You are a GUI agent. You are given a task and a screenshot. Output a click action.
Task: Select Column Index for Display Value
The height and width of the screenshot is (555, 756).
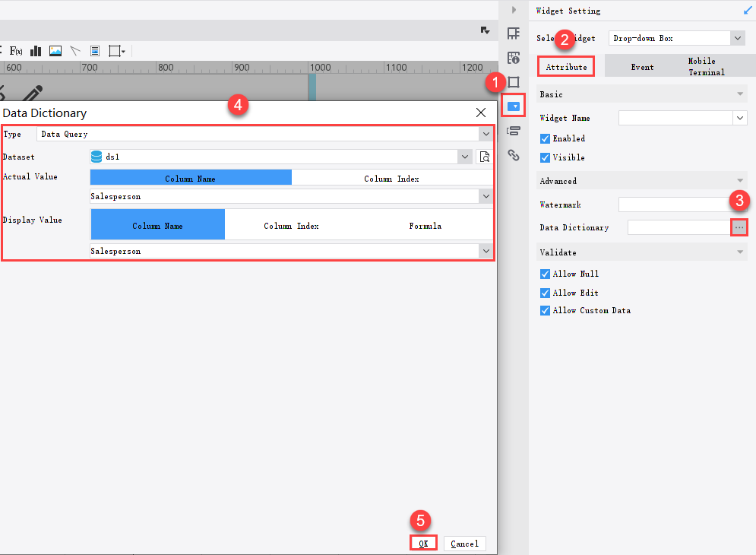[291, 226]
